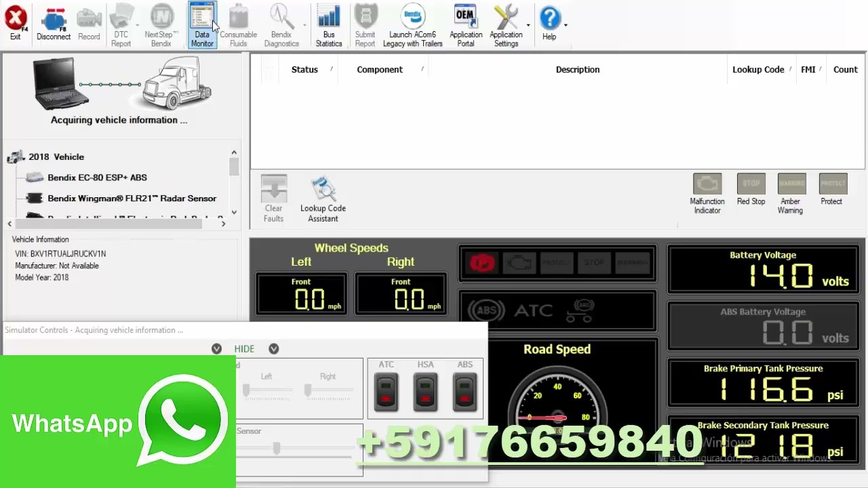The width and height of the screenshot is (868, 488).
Task: Click the red brake warning dashboard lamp
Action: 482,263
